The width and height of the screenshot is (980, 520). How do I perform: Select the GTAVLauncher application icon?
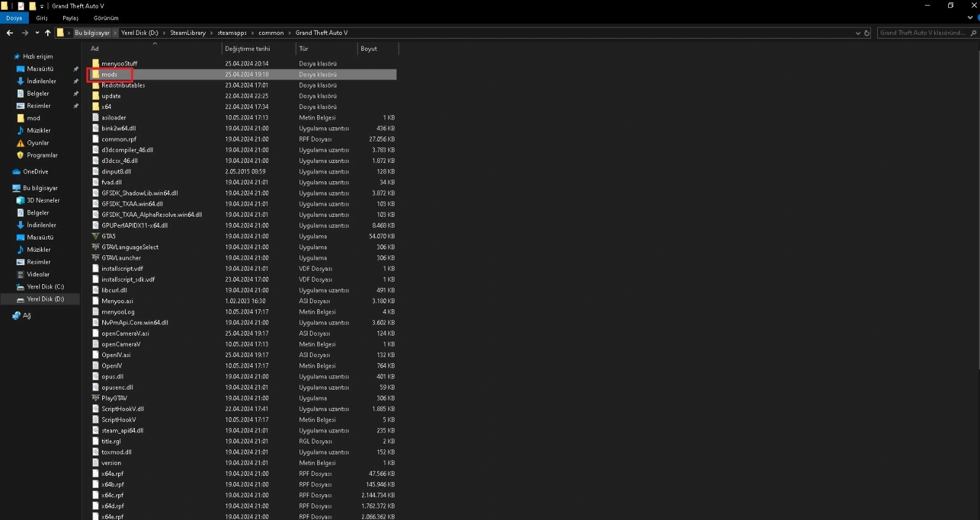[96, 258]
